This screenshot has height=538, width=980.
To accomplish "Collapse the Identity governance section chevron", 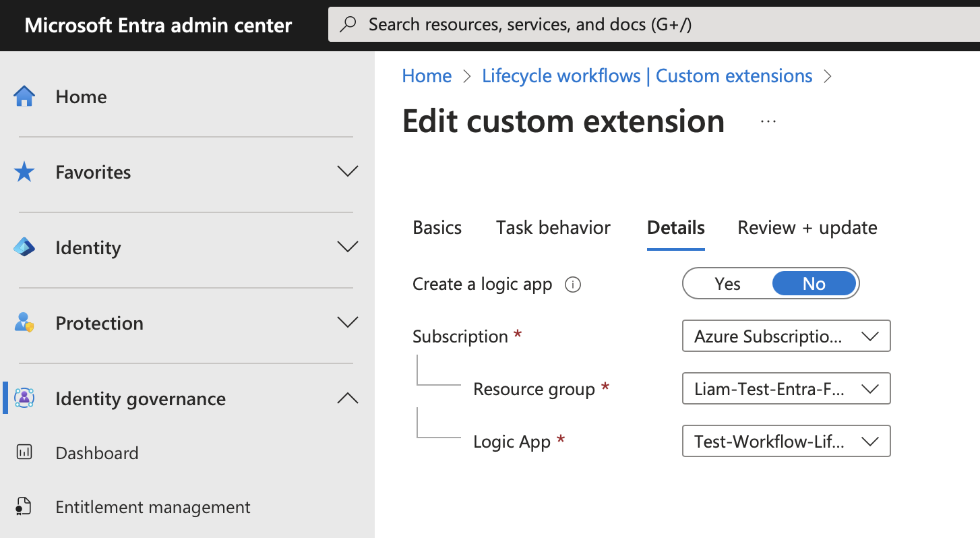I will 347,398.
